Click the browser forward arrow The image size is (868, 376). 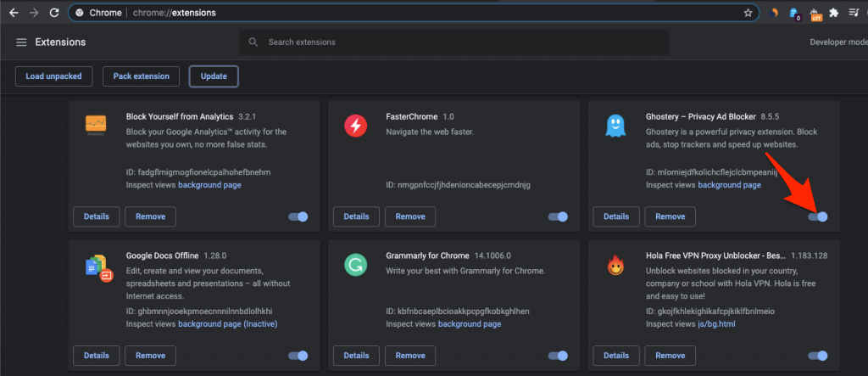point(34,13)
